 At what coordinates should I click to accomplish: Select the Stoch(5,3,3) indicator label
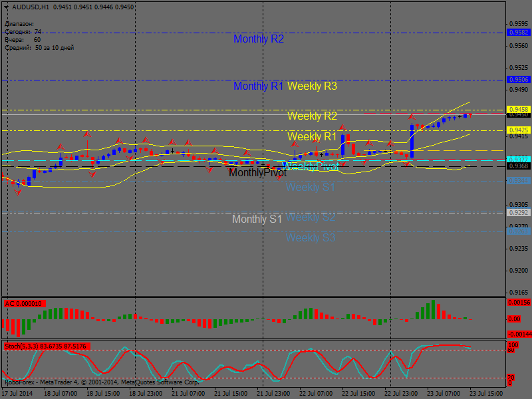(47, 346)
